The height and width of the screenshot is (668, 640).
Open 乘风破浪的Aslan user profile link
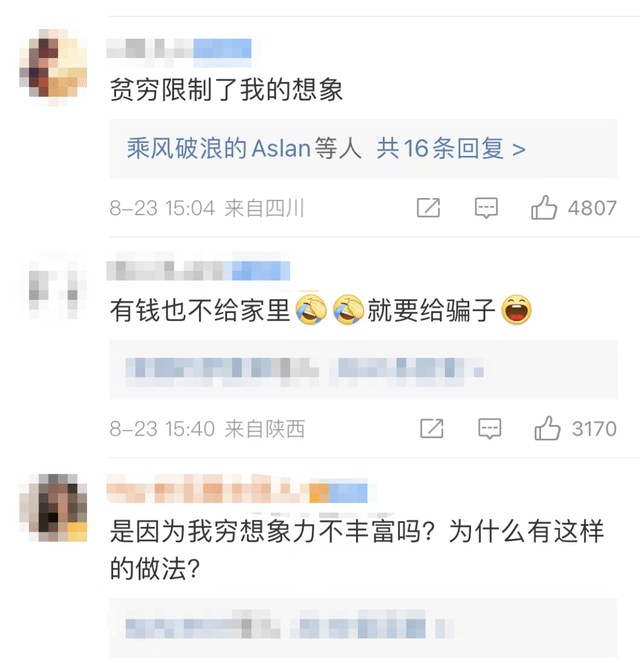pyautogui.click(x=219, y=149)
